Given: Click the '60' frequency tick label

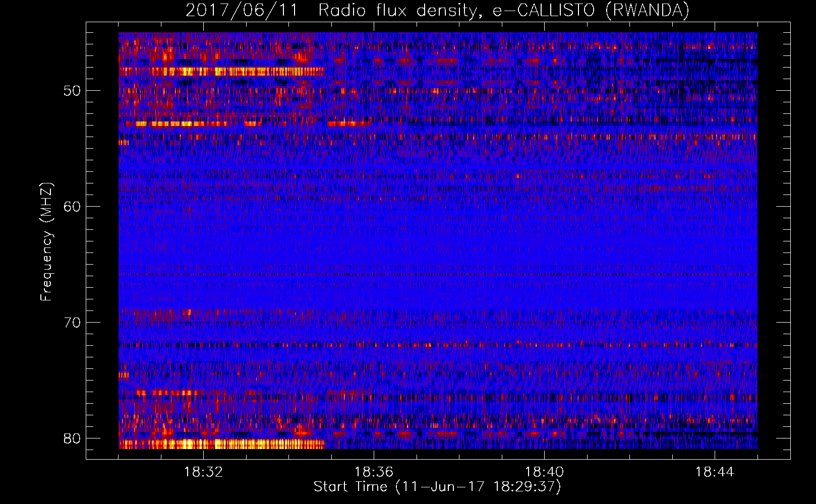Looking at the screenshot, I should point(72,207).
